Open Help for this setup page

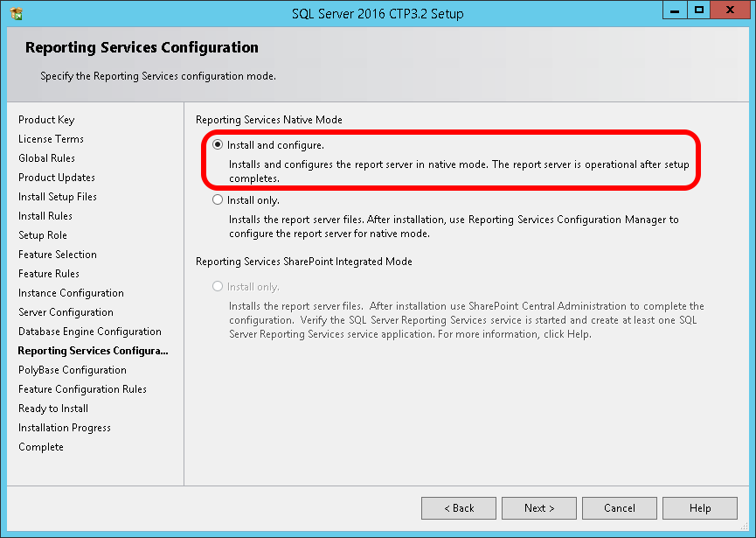pos(700,508)
